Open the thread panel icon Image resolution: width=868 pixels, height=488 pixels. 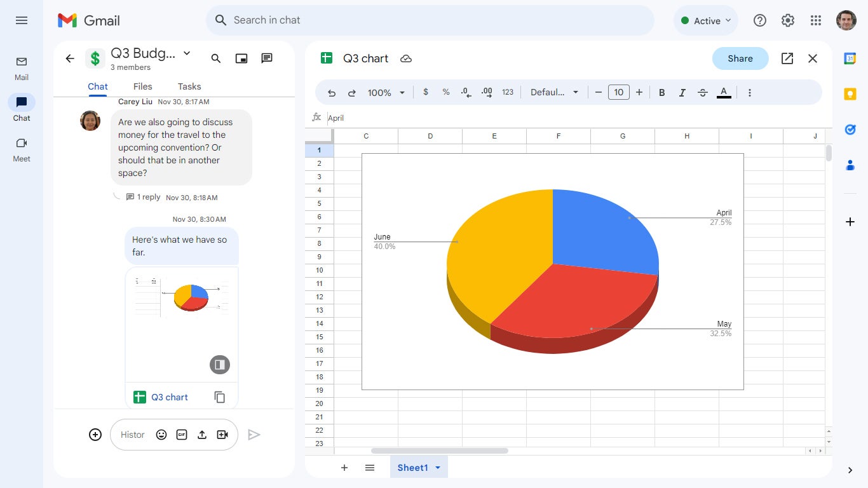pyautogui.click(x=267, y=58)
